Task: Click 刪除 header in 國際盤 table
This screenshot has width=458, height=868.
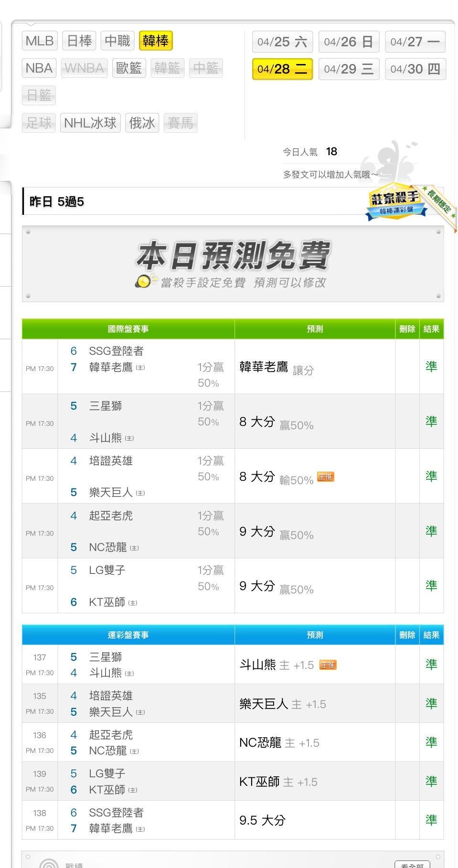Action: [x=407, y=329]
